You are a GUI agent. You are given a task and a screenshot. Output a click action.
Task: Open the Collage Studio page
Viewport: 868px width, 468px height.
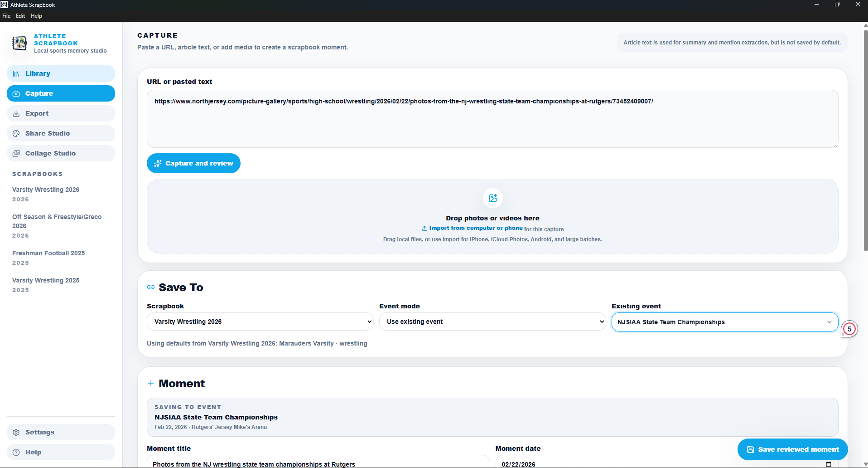tap(61, 153)
